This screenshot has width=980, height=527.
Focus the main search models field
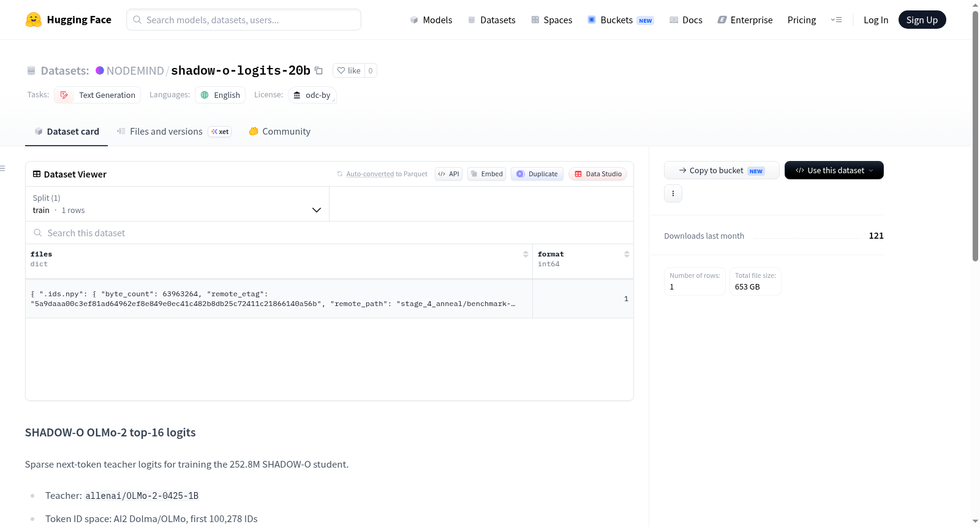244,20
